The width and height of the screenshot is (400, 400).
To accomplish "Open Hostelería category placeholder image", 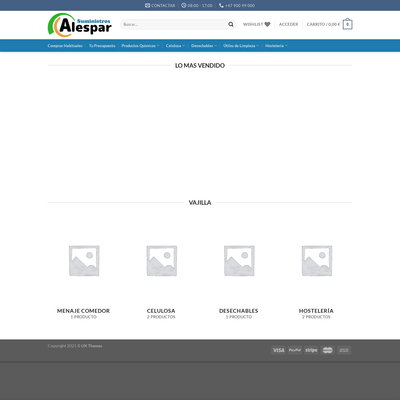I will point(317,261).
